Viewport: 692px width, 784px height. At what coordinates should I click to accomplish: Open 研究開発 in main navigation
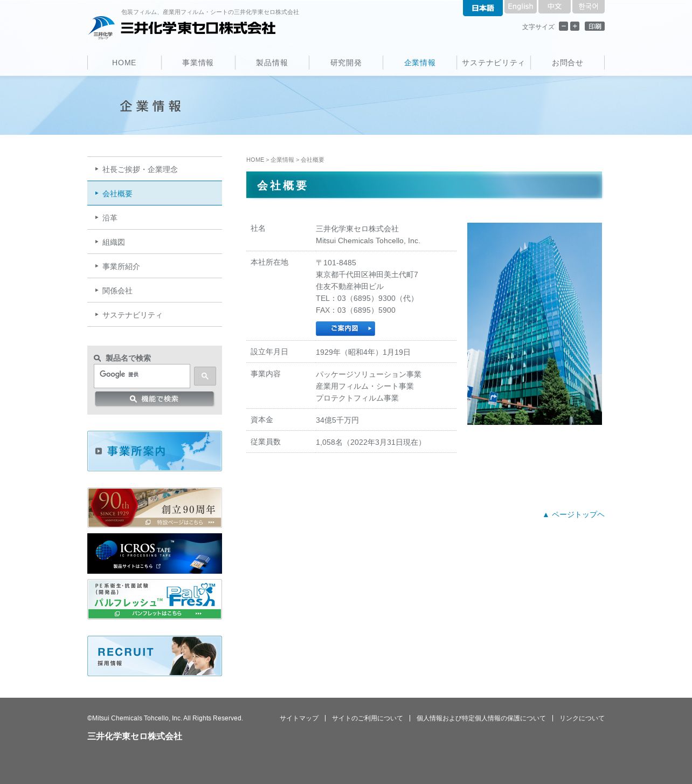coord(346,63)
